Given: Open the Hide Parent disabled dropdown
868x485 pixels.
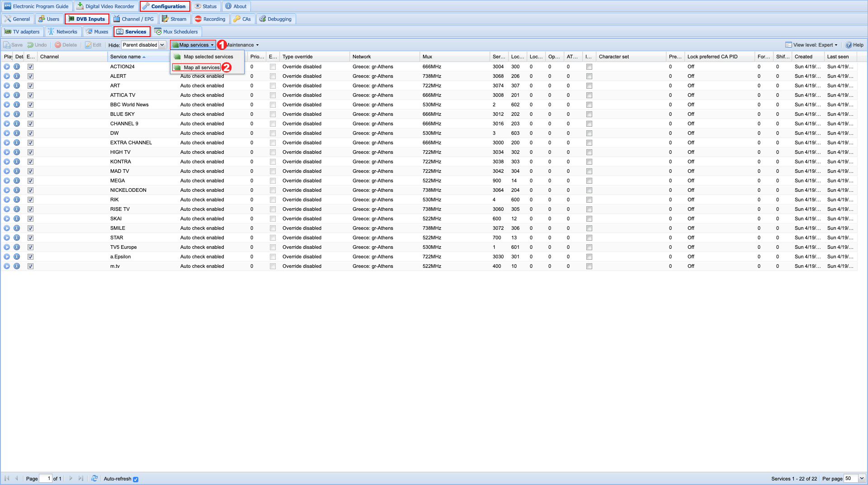Looking at the screenshot, I should click(x=162, y=45).
